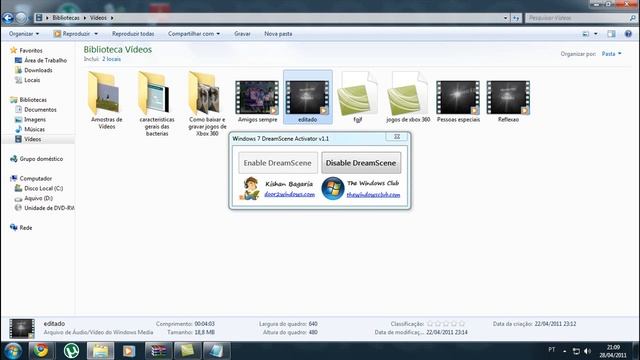The image size is (640, 360).
Task: Open the address bar history dropdown
Action: (x=505, y=18)
